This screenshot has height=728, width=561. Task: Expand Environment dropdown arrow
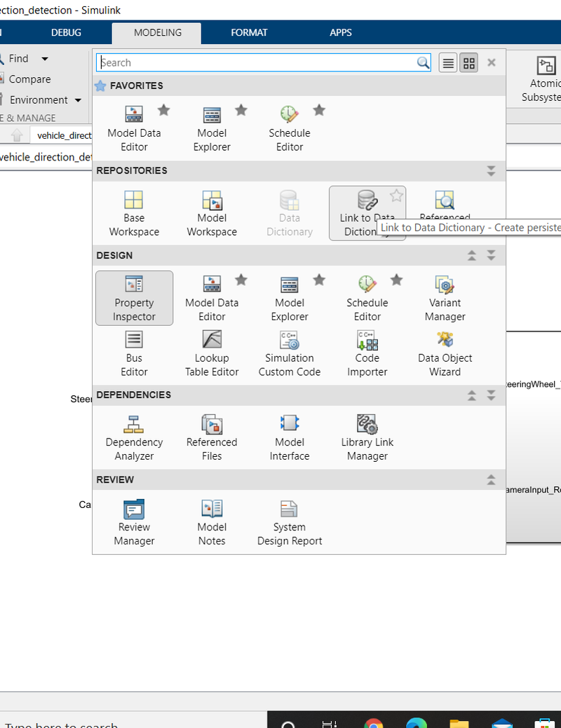tap(78, 100)
